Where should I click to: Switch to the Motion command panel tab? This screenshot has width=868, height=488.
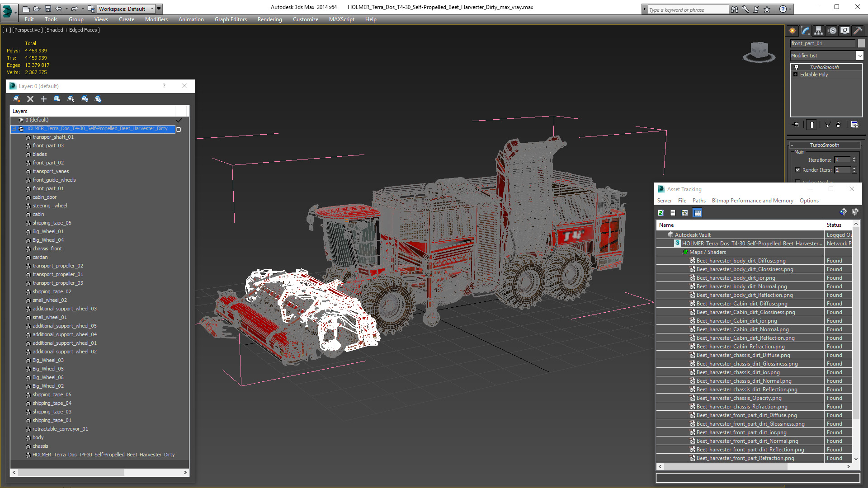point(832,31)
